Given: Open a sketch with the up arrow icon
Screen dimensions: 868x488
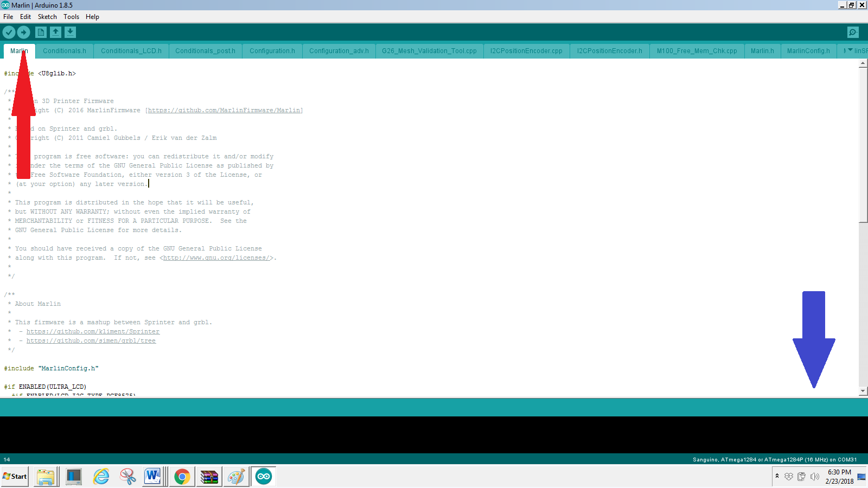Looking at the screenshot, I should click(55, 33).
